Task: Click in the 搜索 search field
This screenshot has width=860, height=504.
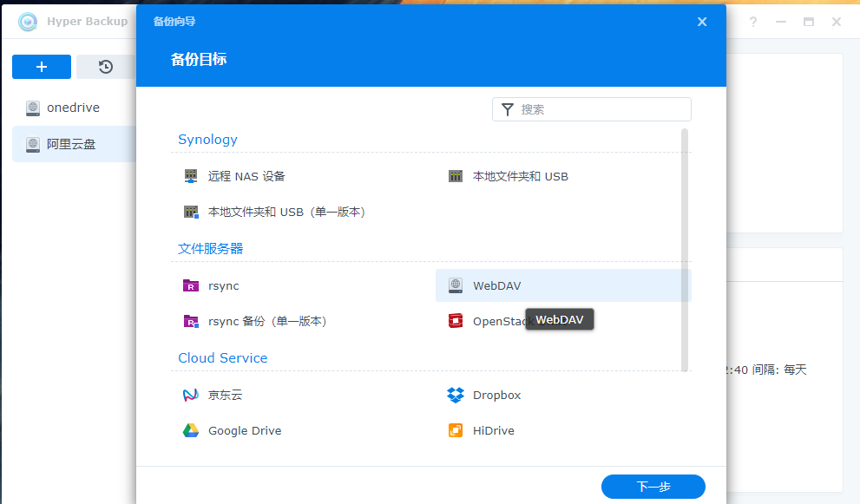Action: [x=592, y=109]
